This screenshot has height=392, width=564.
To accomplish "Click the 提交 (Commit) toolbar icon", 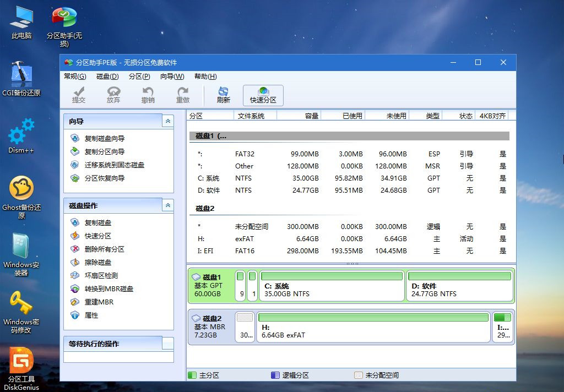I will pos(79,95).
